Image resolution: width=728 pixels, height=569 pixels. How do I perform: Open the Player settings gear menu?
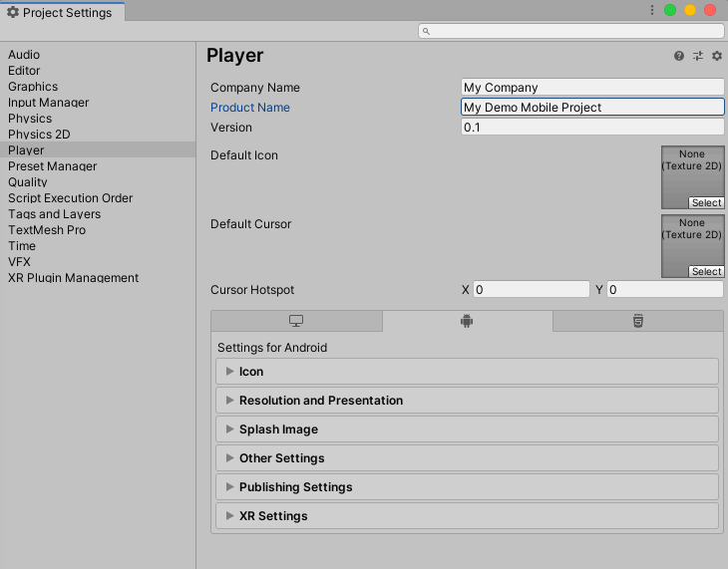[716, 57]
